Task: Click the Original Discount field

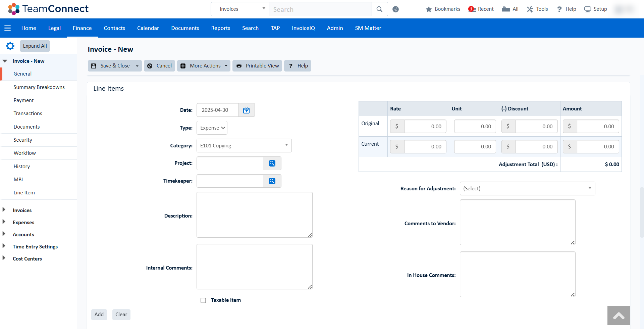Action: point(536,127)
